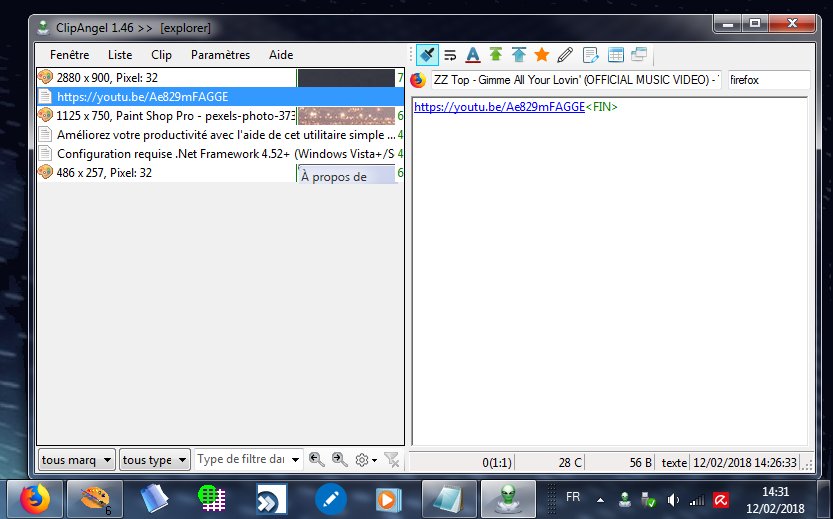Click the blue up-arrow icon
This screenshot has height=519, width=833.
519,55
